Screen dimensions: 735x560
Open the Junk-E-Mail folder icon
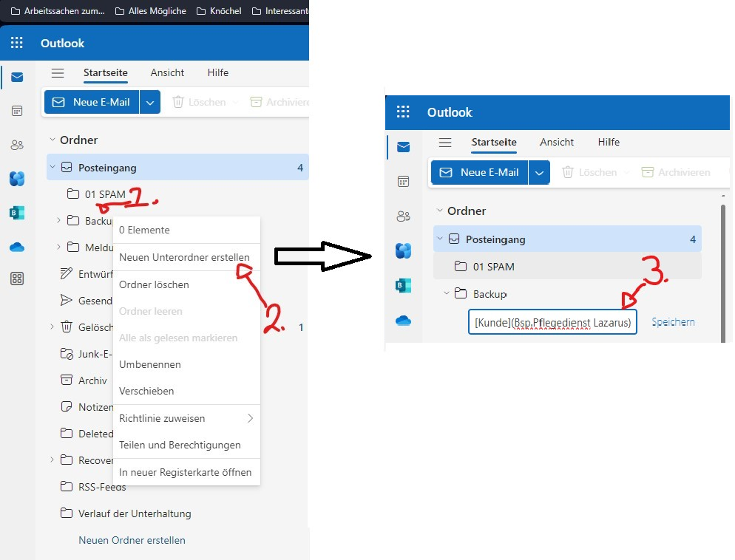(67, 354)
